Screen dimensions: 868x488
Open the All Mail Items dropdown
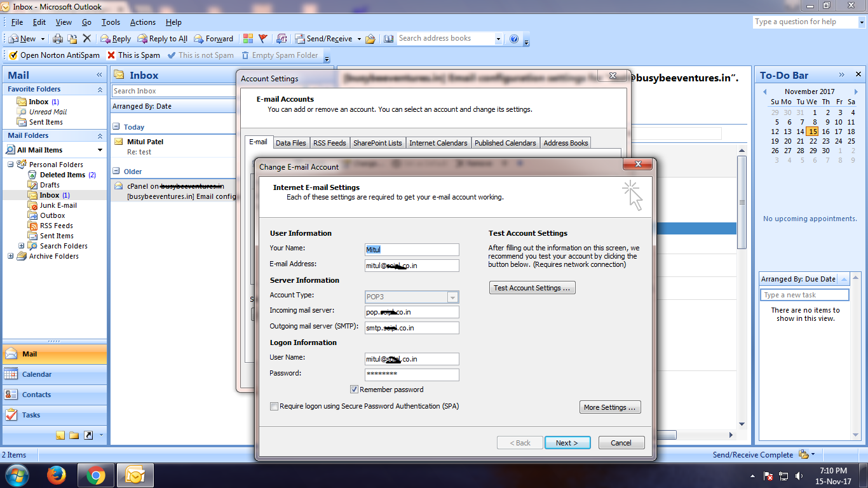(100, 150)
